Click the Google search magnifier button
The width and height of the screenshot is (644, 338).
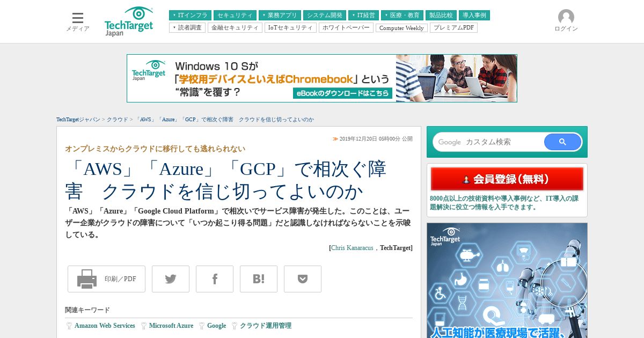(562, 142)
